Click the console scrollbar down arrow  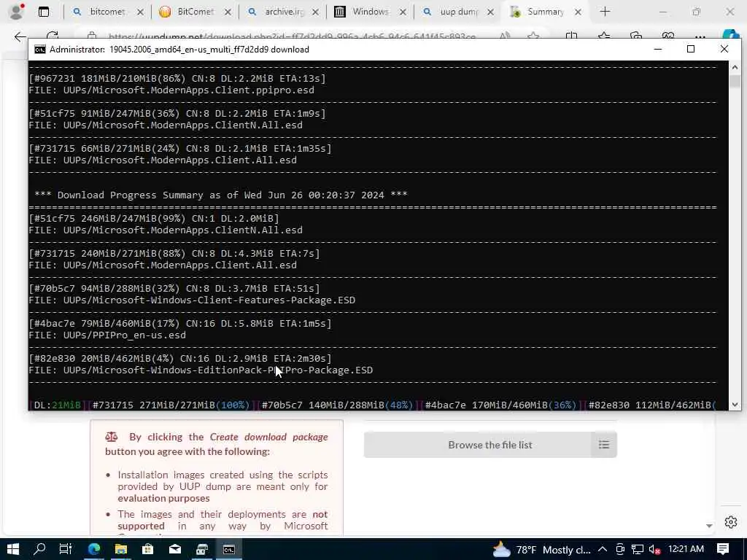click(x=735, y=404)
